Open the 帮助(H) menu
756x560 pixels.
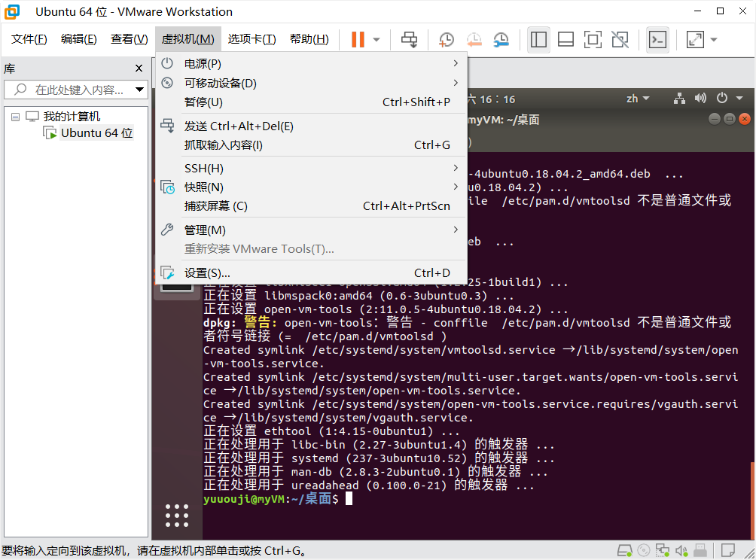[309, 39]
